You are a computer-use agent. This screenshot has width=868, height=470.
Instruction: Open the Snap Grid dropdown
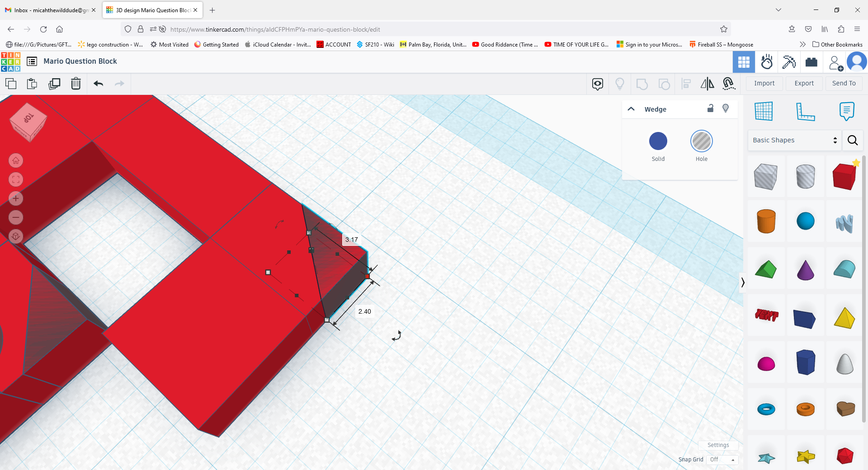pos(722,460)
